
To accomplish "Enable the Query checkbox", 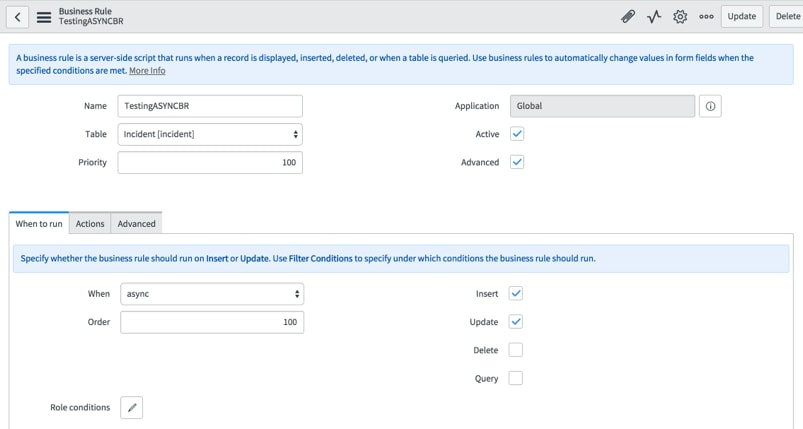I will pyautogui.click(x=516, y=378).
